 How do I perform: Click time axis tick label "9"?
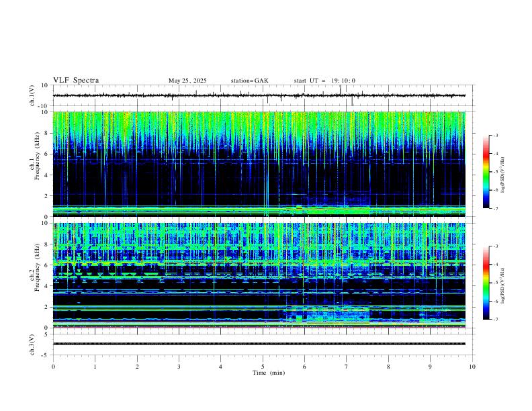tap(430, 367)
